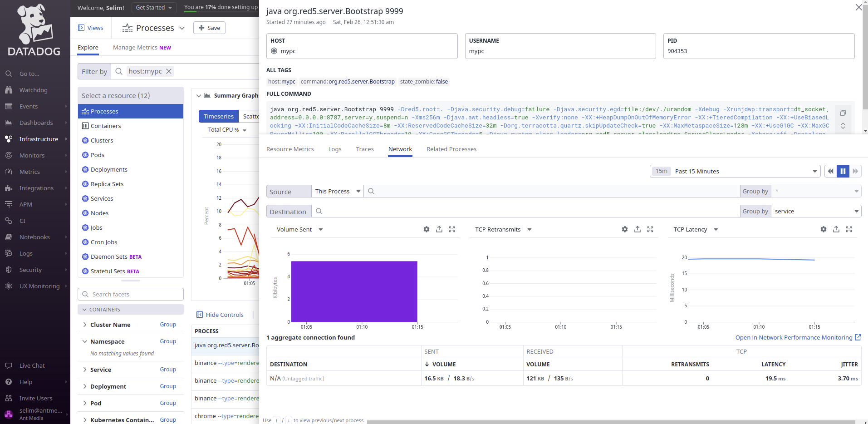The width and height of the screenshot is (868, 424).
Task: Expand TCP Retransmits graph to fullscreen
Action: (650, 229)
